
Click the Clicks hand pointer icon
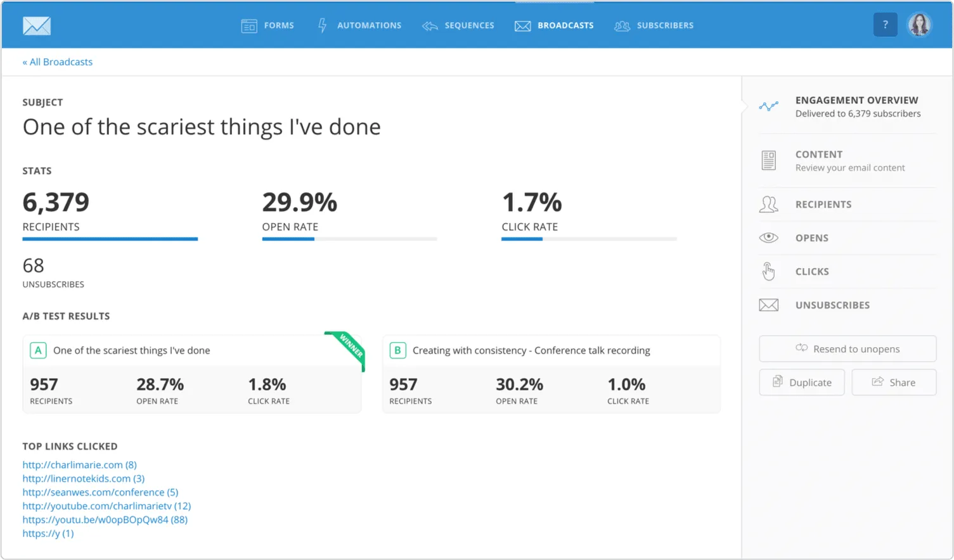tap(768, 271)
